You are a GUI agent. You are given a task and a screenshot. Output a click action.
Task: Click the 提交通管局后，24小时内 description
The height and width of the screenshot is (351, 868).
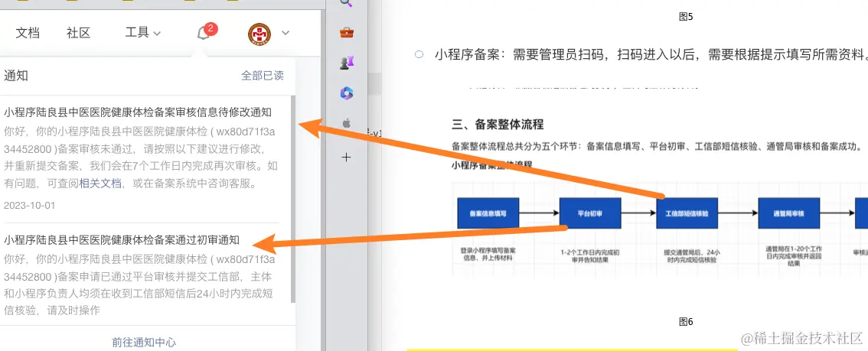coord(692,256)
